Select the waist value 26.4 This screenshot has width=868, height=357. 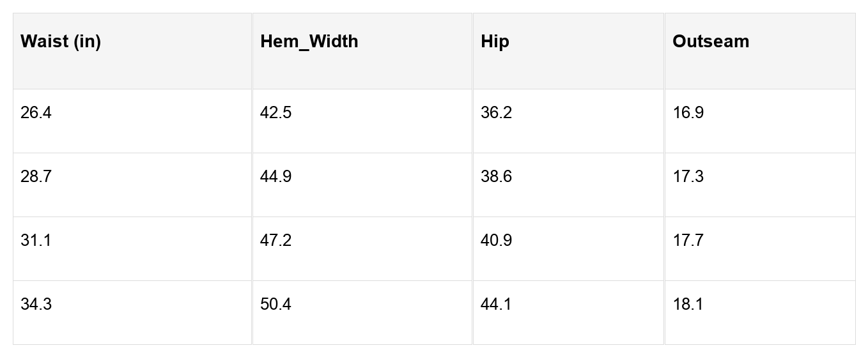tap(36, 113)
